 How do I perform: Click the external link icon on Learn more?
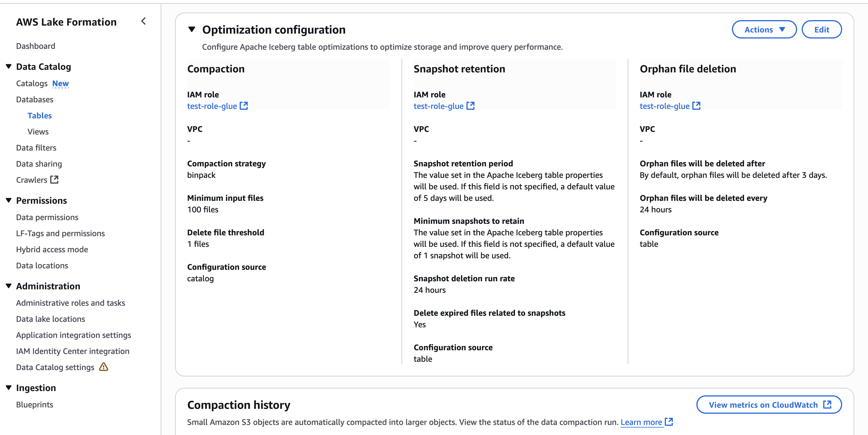click(669, 422)
